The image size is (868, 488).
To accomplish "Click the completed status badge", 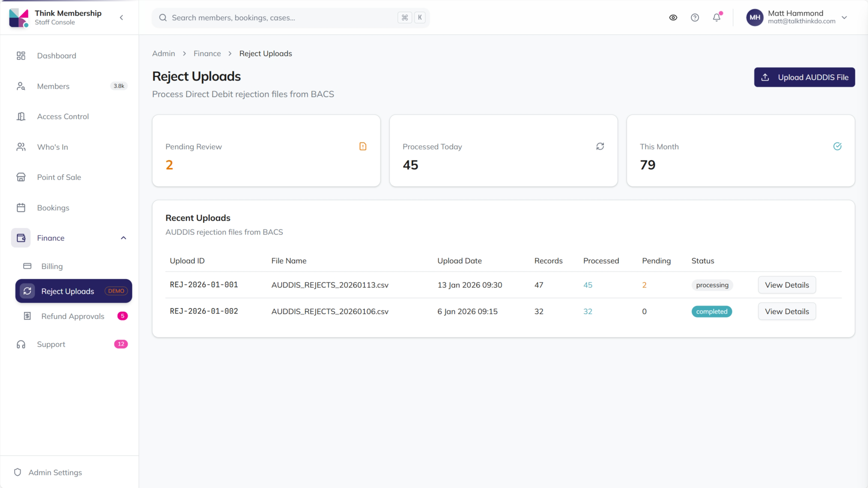I will click(711, 311).
